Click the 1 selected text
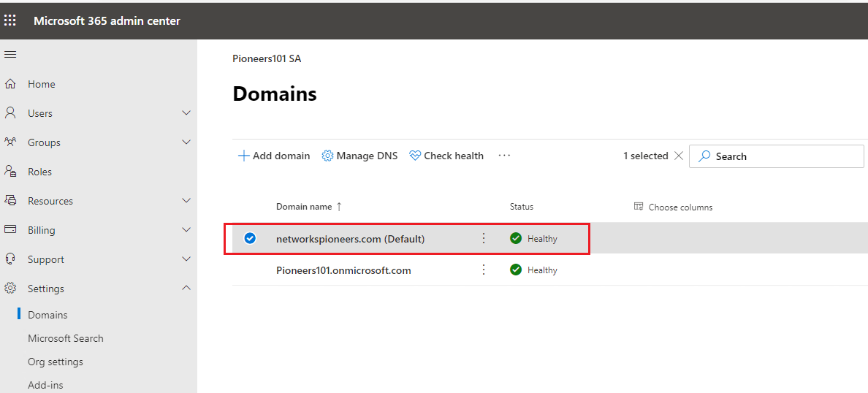868x393 pixels. (x=645, y=156)
